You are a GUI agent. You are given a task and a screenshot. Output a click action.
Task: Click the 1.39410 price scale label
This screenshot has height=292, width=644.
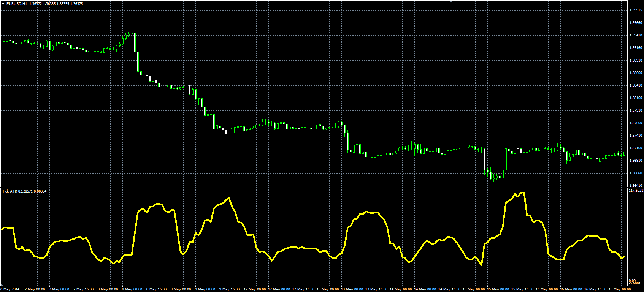point(636,35)
